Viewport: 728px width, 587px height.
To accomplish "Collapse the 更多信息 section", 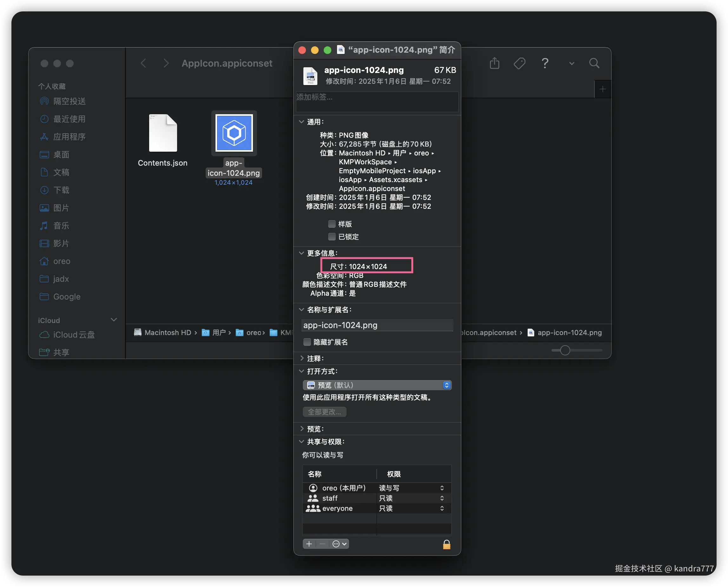I will (x=301, y=253).
